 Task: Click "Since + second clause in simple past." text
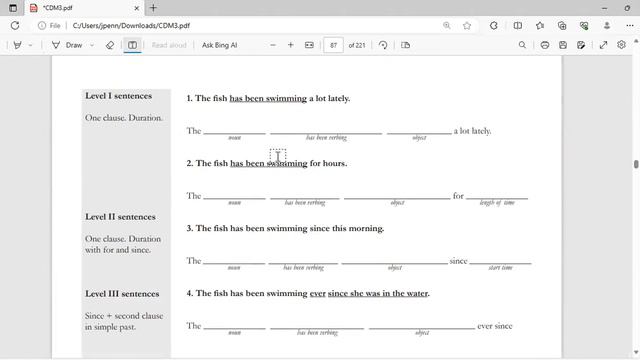[124, 321]
